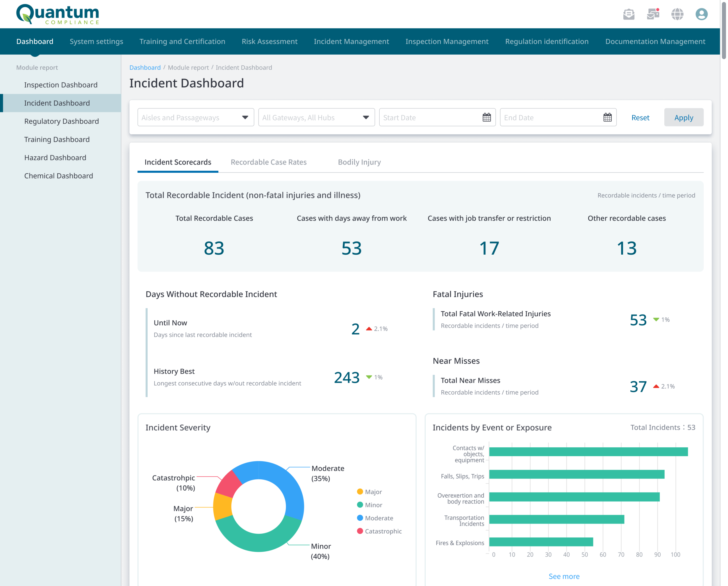Screen dimensions: 728x586
Task: Click the Dashboard breadcrumb link
Action: [x=145, y=68]
